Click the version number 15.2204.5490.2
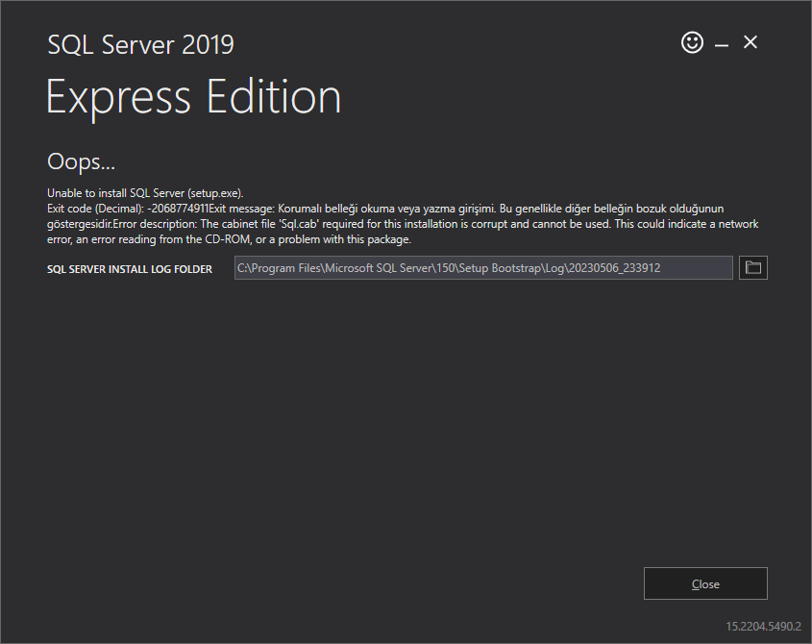The width and height of the screenshot is (812, 644). coord(764,626)
